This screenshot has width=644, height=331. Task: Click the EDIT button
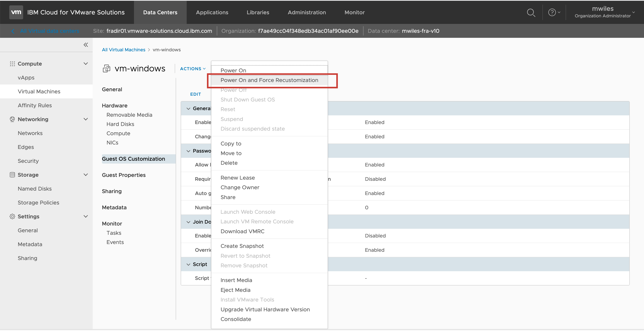tap(195, 94)
